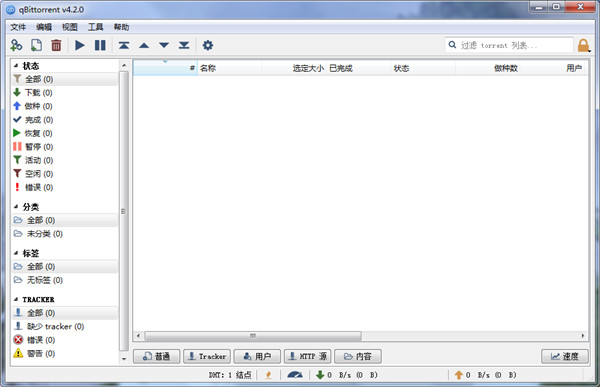600x387 pixels.
Task: Open the 内容 details tab
Action: (x=358, y=356)
